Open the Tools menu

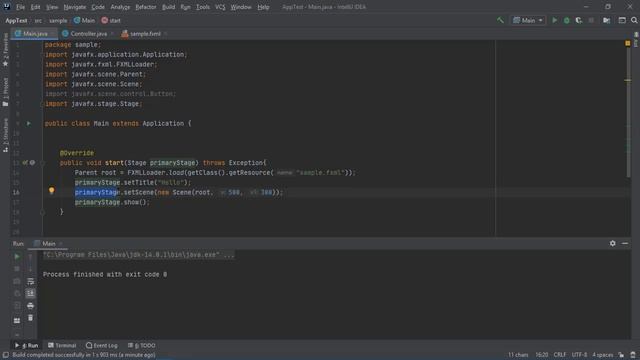tap(203, 7)
